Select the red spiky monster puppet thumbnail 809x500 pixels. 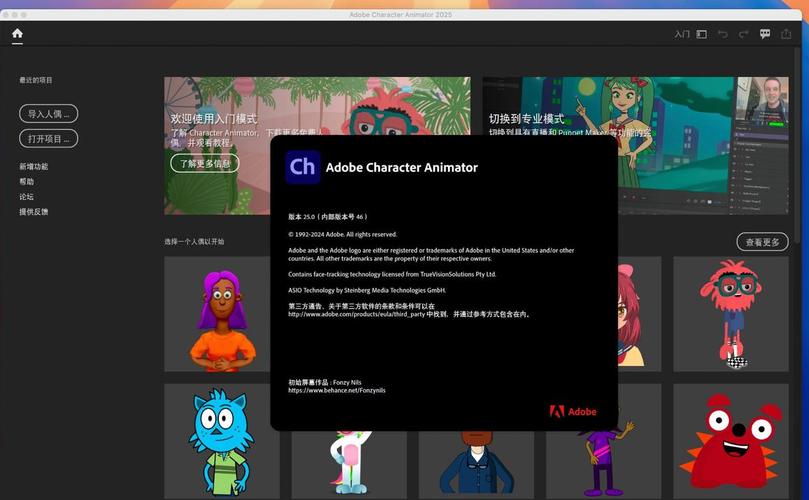pyautogui.click(x=731, y=441)
